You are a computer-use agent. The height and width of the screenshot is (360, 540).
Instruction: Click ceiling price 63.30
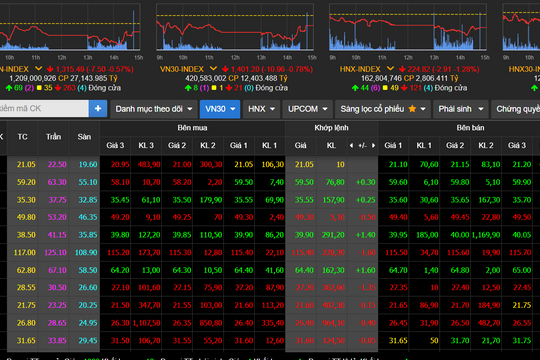coord(57,182)
